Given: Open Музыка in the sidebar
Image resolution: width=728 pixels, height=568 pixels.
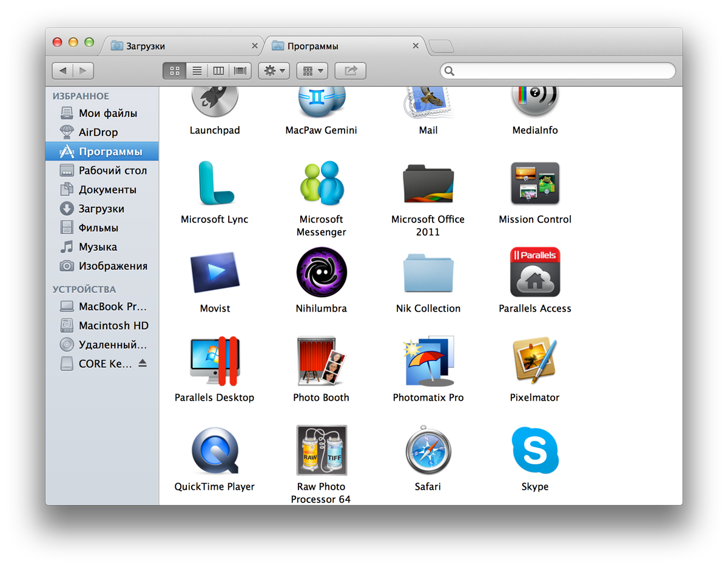Looking at the screenshot, I should point(102,247).
